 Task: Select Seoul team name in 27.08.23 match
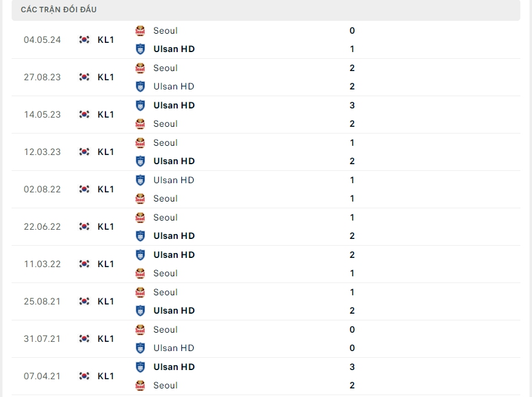point(165,68)
